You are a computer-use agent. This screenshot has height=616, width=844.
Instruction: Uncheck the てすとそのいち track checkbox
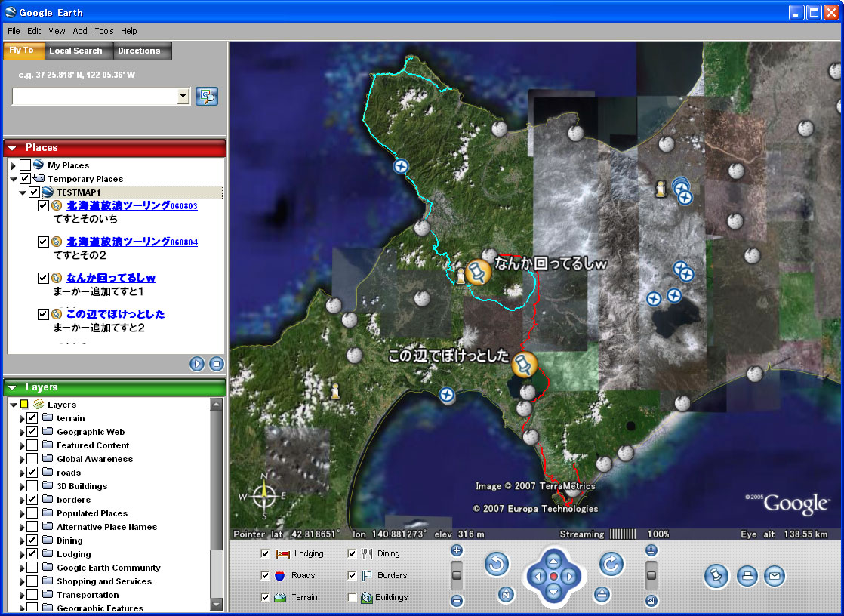(x=43, y=205)
